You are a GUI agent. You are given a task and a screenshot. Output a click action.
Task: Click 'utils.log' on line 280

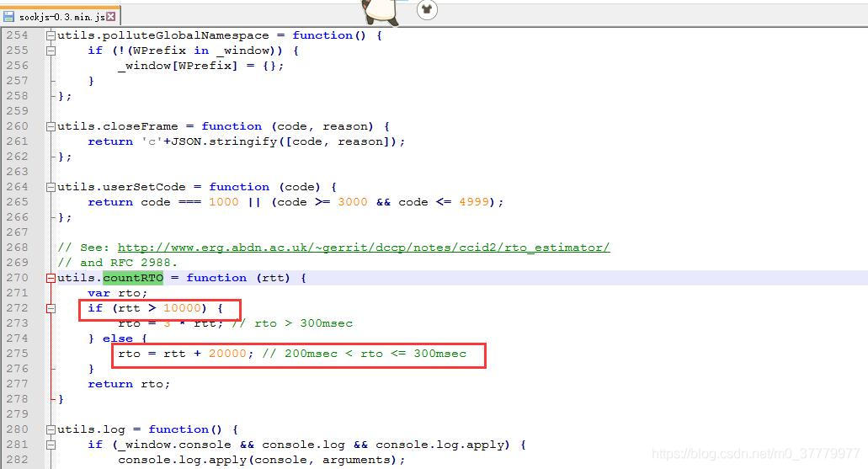tap(91, 429)
